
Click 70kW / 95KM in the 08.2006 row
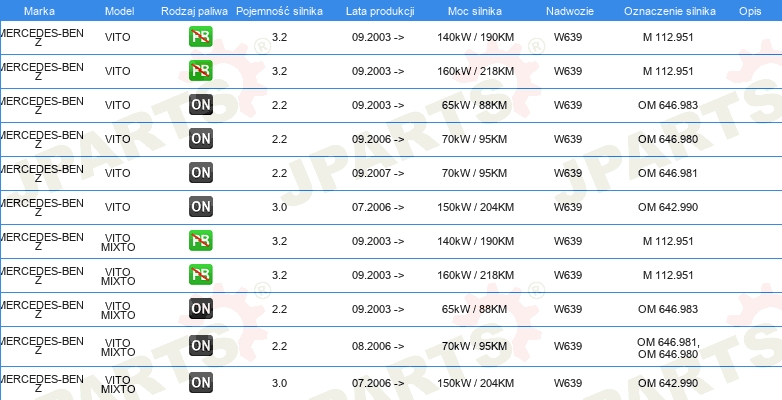[474, 346]
